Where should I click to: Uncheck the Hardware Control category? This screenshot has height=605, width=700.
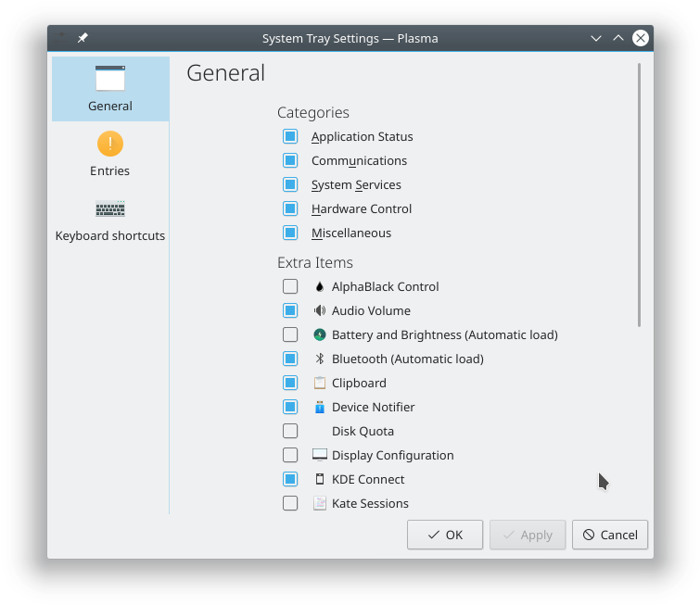(x=290, y=208)
